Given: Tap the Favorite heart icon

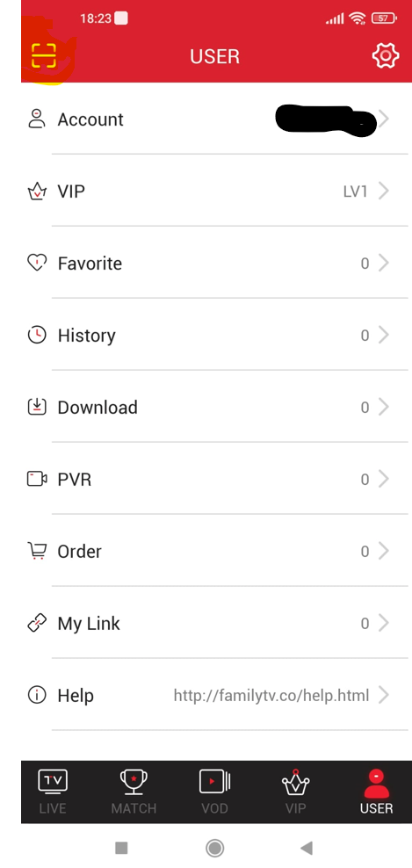Looking at the screenshot, I should (37, 263).
